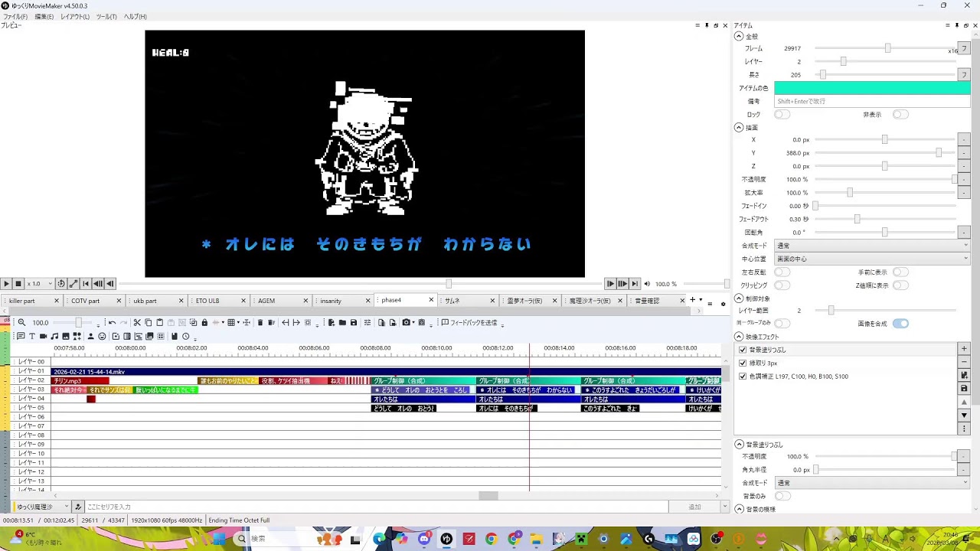This screenshot has height=551, width=980.
Task: Add a text item (T icon)
Action: coord(32,336)
